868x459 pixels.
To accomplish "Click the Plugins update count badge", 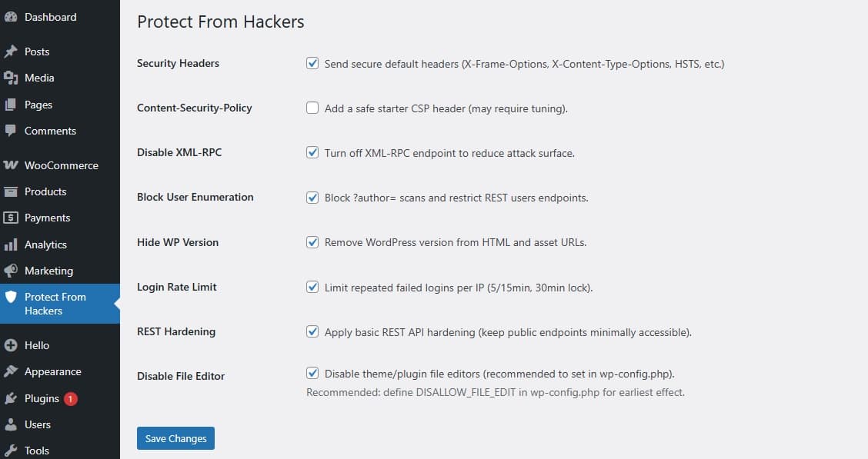I will click(71, 398).
